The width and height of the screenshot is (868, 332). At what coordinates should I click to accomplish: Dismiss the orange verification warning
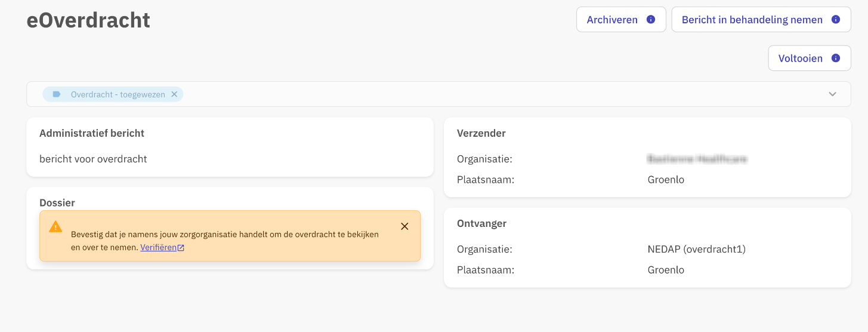404,226
